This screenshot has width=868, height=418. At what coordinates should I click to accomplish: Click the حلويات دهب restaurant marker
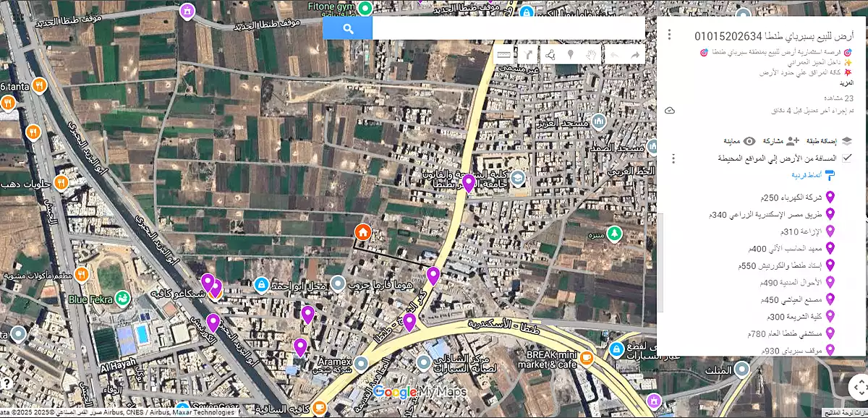pos(61,182)
